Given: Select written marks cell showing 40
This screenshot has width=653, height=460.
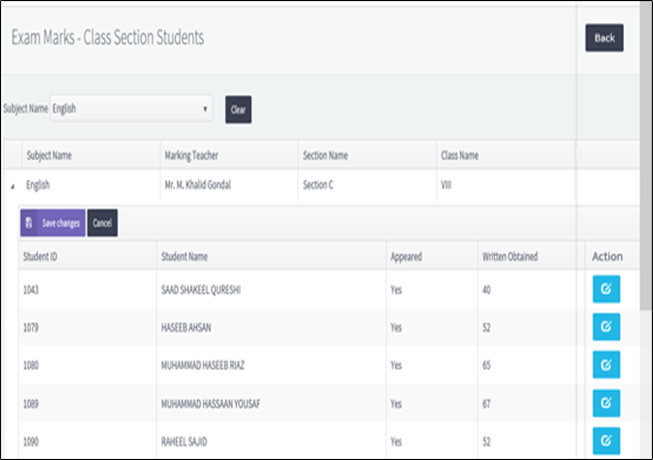Looking at the screenshot, I should tap(486, 291).
